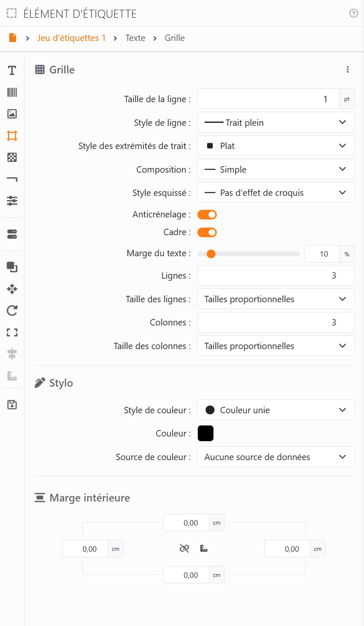Click the Grille breadcrumb item
Screen dimensions: 364x626
(x=175, y=38)
